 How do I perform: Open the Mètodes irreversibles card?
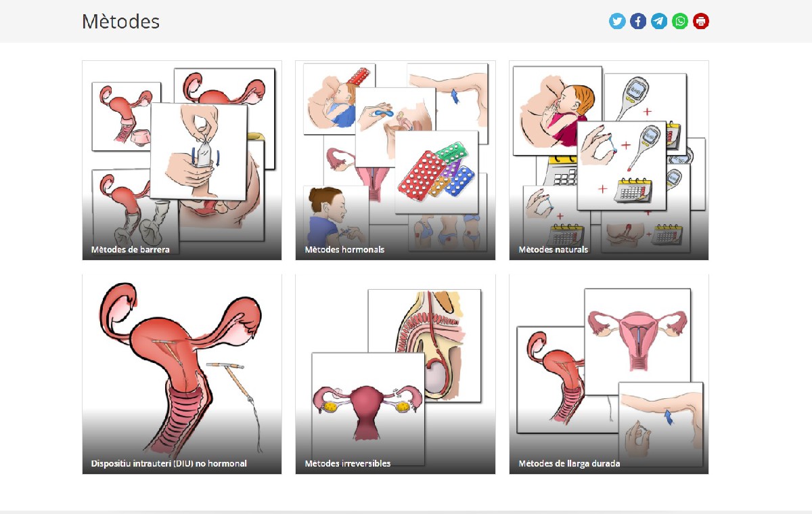click(x=395, y=374)
